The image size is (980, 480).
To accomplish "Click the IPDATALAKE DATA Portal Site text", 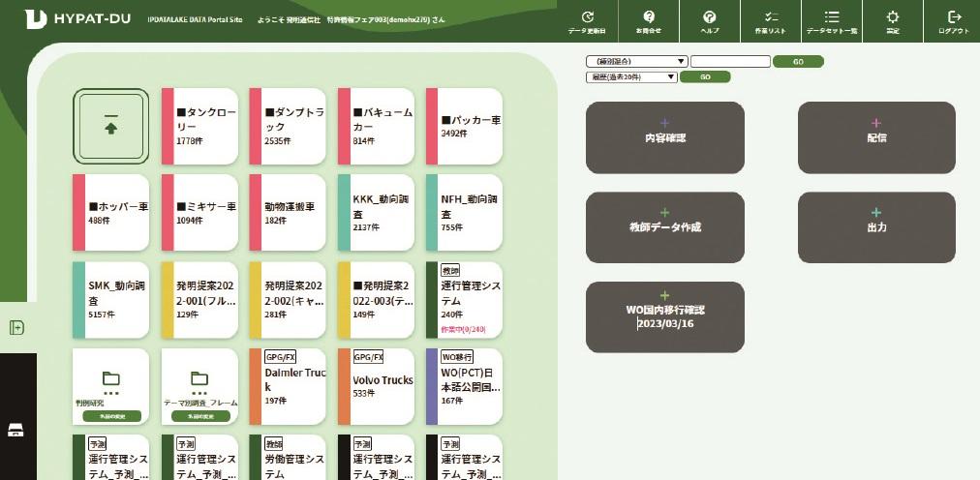I will coord(195,19).
